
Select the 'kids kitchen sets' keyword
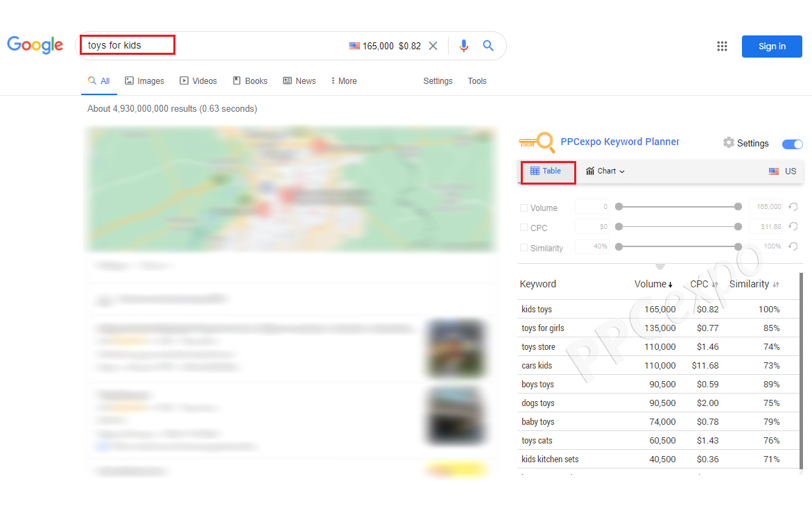(x=550, y=459)
